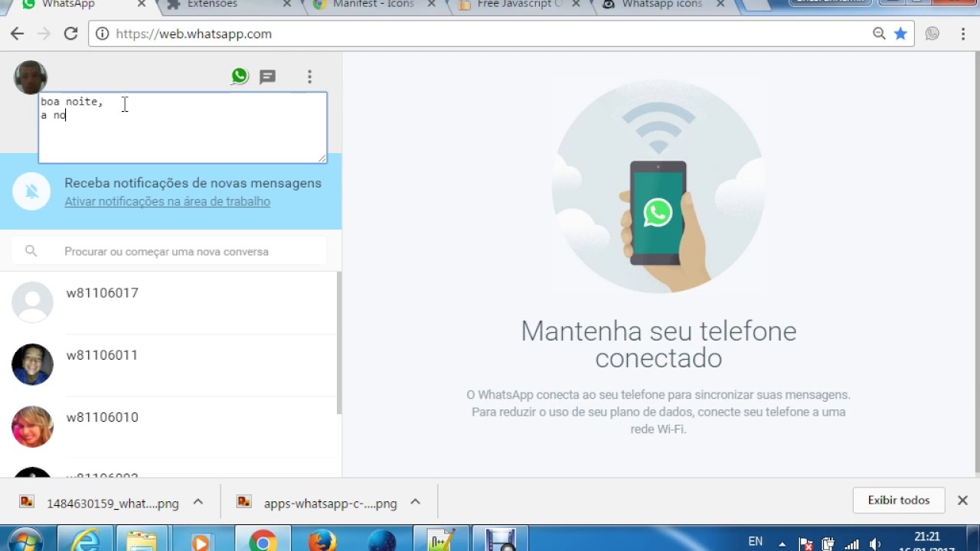
Task: Click the action center flag tray icon
Action: point(805,544)
